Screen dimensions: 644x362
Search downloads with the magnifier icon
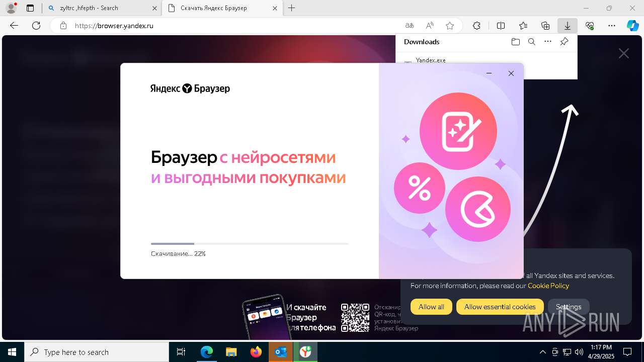pos(532,42)
